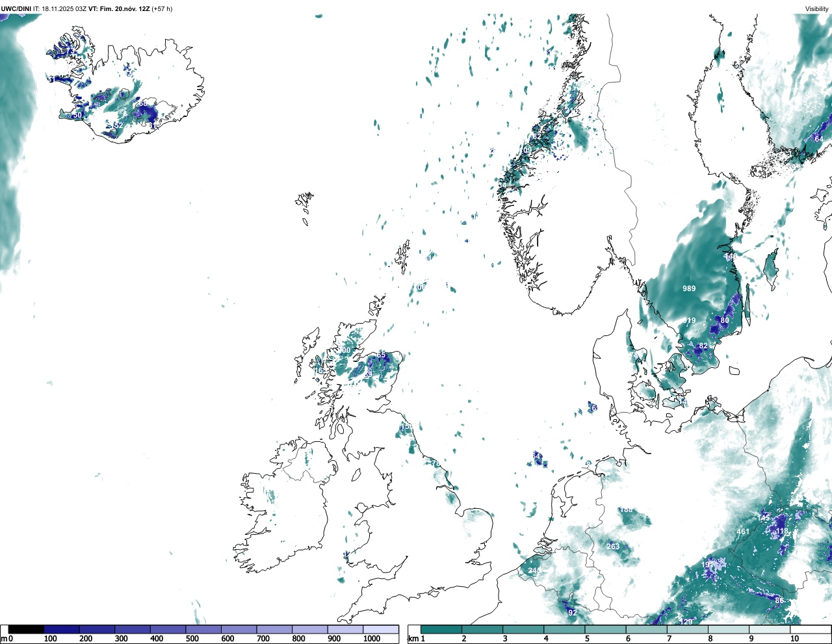Select the 1–2 km dark teal swatch
Image resolution: width=832 pixels, height=644 pixels.
click(441, 629)
